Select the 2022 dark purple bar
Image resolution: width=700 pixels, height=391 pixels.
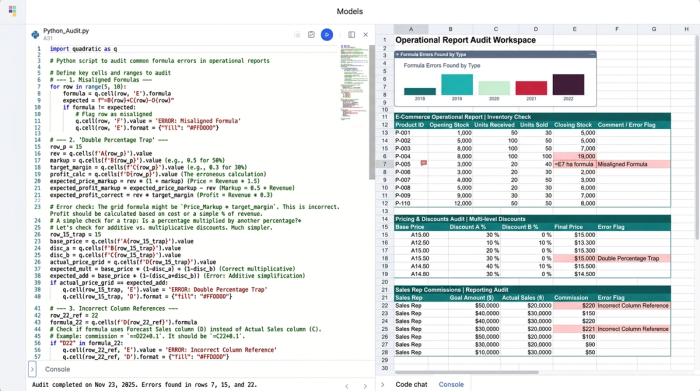click(x=568, y=84)
